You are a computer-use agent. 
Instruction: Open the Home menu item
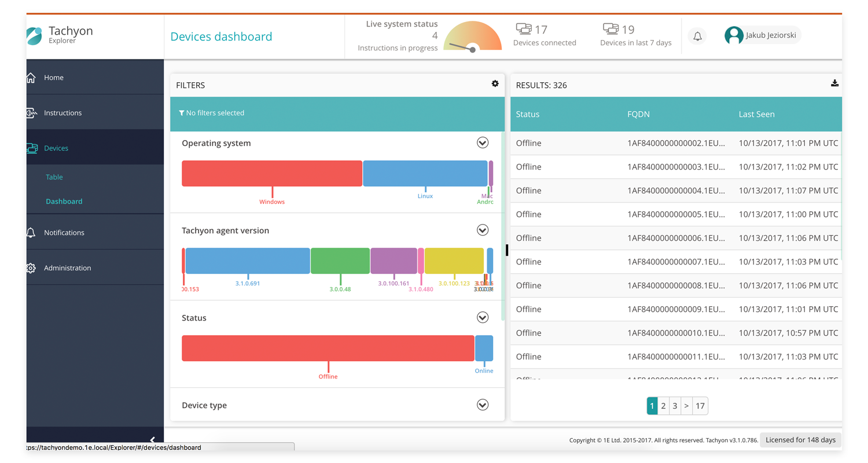95,78
